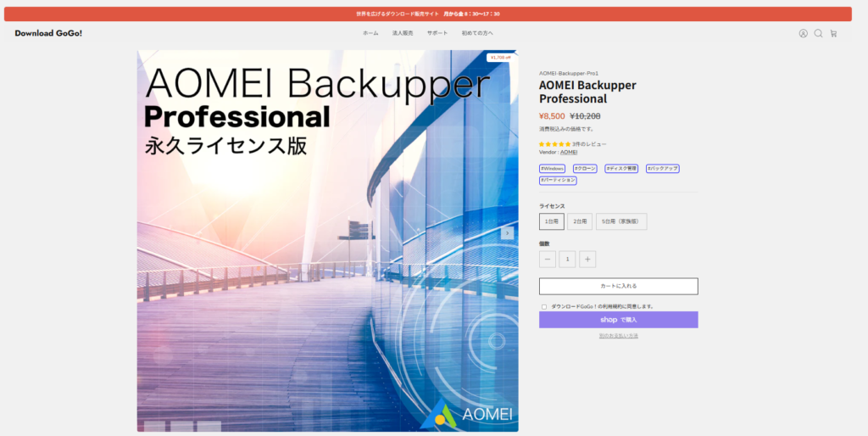The width and height of the screenshot is (868, 436).
Task: Click the struck-through ¥10,200 original price
Action: [585, 116]
